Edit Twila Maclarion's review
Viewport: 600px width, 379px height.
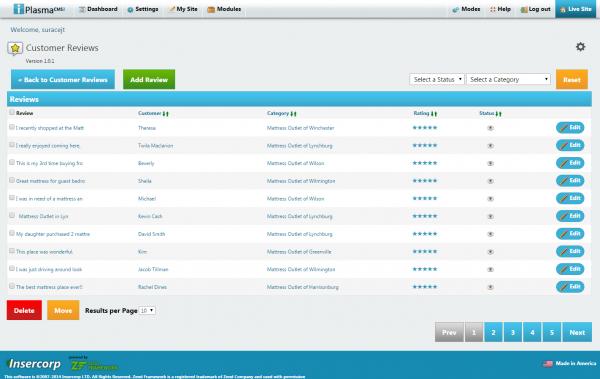(x=570, y=145)
